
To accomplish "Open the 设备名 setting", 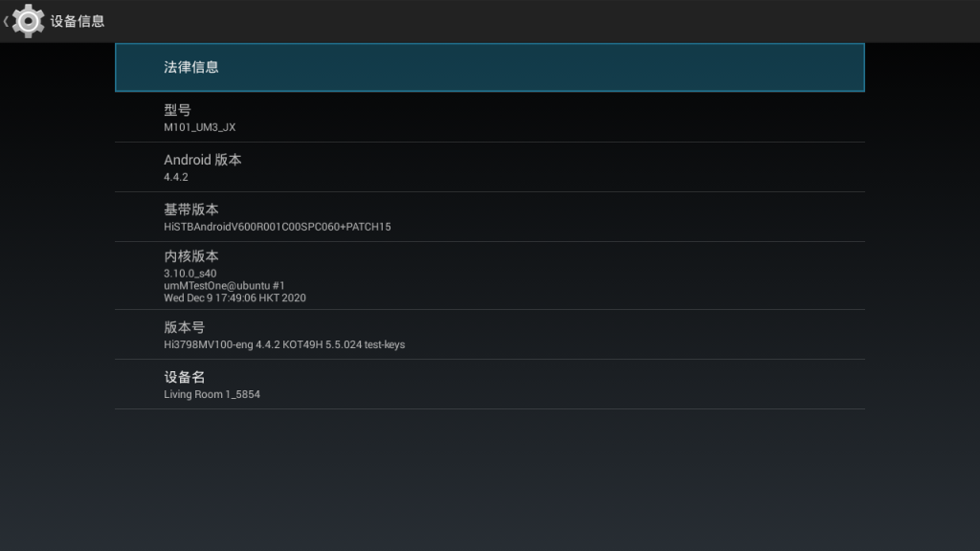I will [x=184, y=377].
